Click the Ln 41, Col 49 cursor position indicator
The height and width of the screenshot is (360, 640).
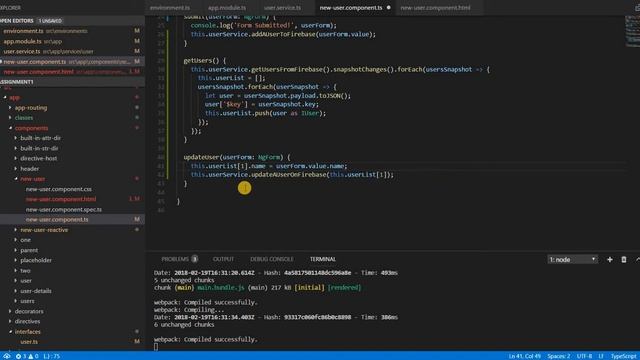[524, 356]
